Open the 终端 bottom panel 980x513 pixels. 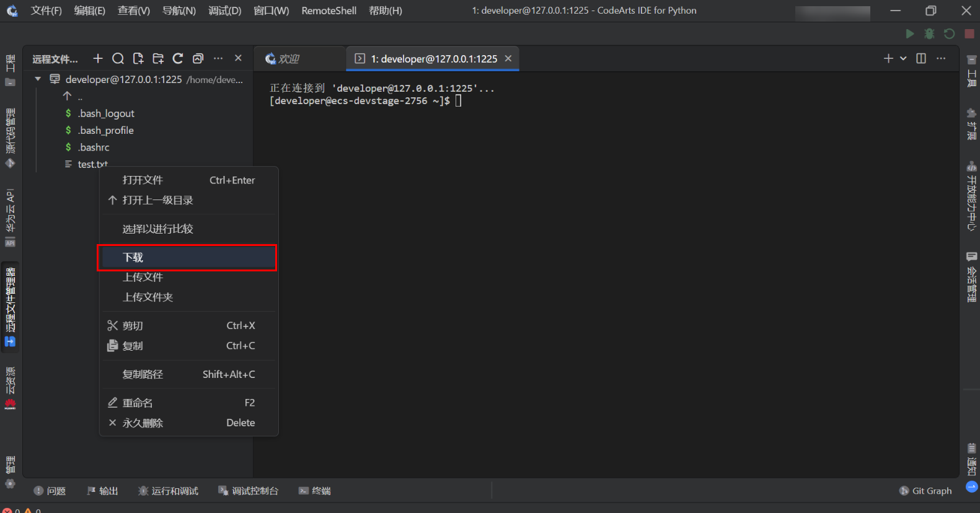coord(315,491)
